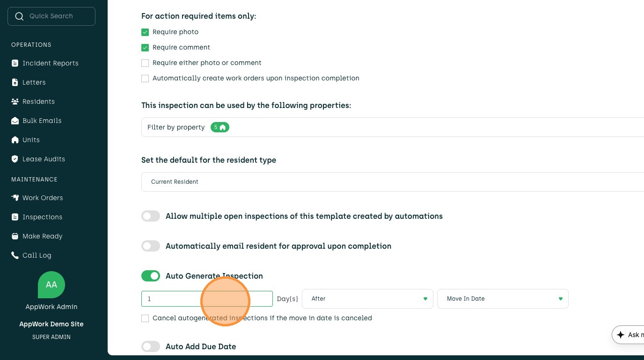
Task: Focus the Quick Search field
Action: (x=51, y=16)
